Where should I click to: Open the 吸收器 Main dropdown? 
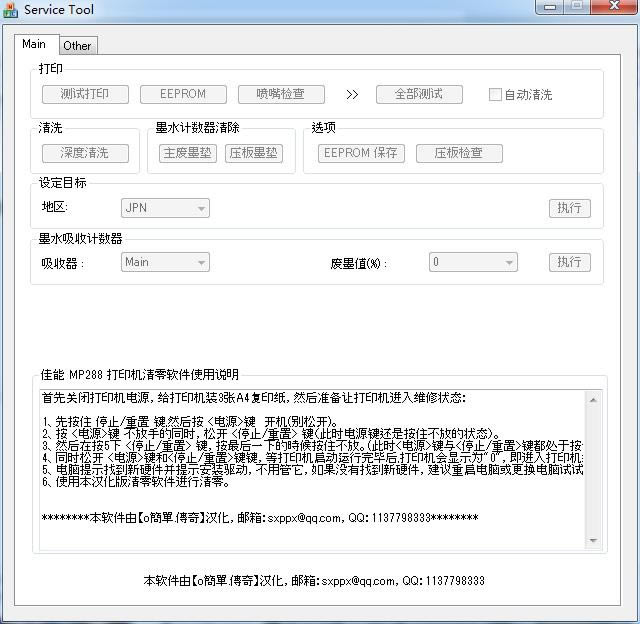pyautogui.click(x=165, y=262)
